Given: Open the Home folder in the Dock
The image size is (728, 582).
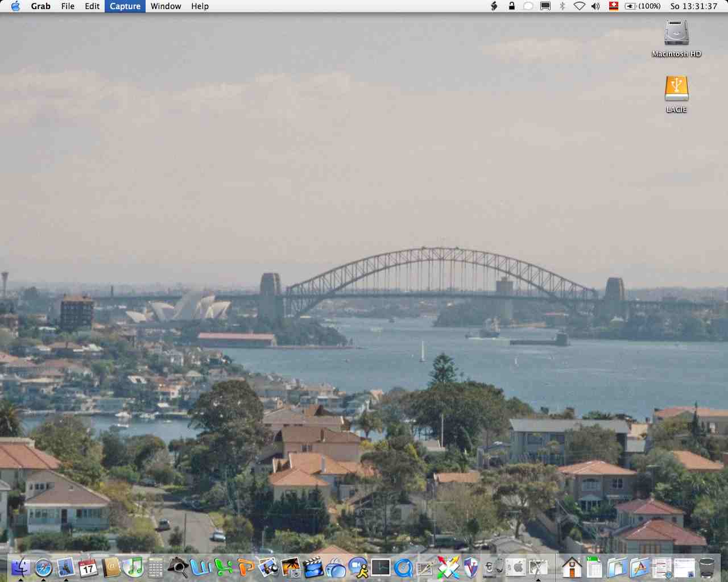Looking at the screenshot, I should pyautogui.click(x=572, y=567).
